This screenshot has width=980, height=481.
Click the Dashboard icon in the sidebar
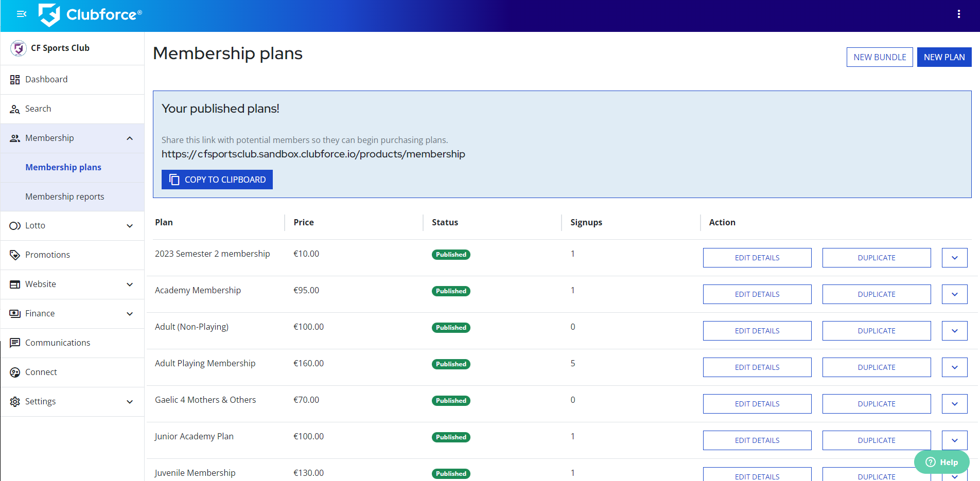click(x=15, y=80)
